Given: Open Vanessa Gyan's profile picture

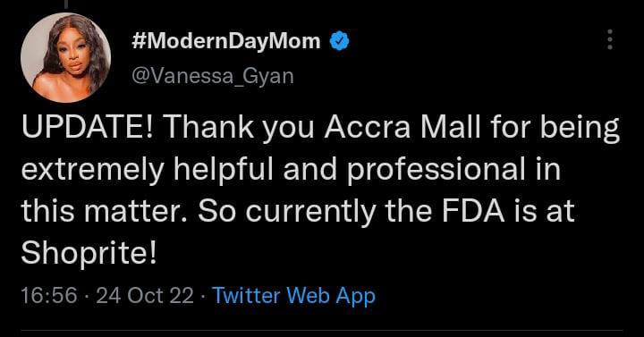Looking at the screenshot, I should tap(65, 58).
